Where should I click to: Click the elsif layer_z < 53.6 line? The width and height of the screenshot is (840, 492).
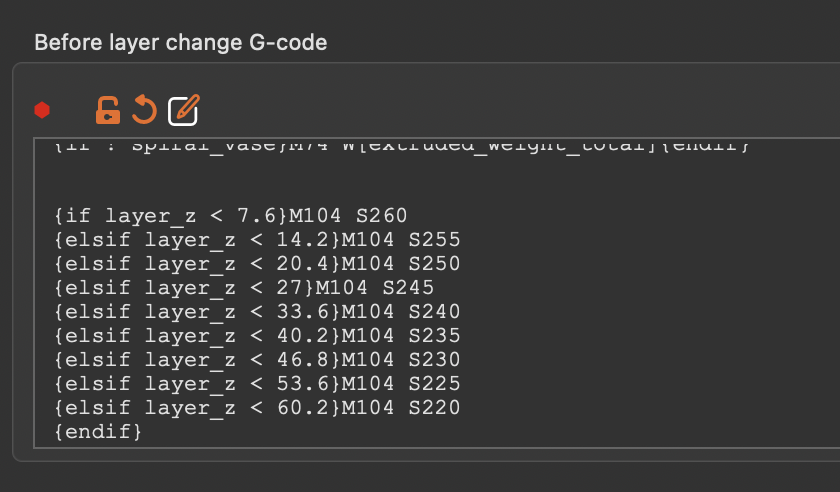tap(200, 384)
